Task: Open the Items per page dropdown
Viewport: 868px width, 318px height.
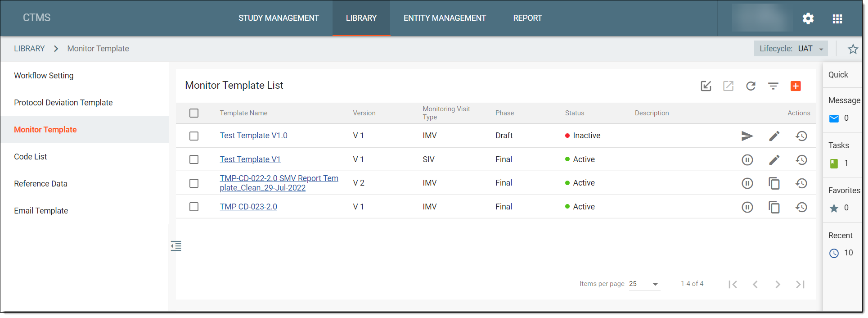Action: coord(644,284)
